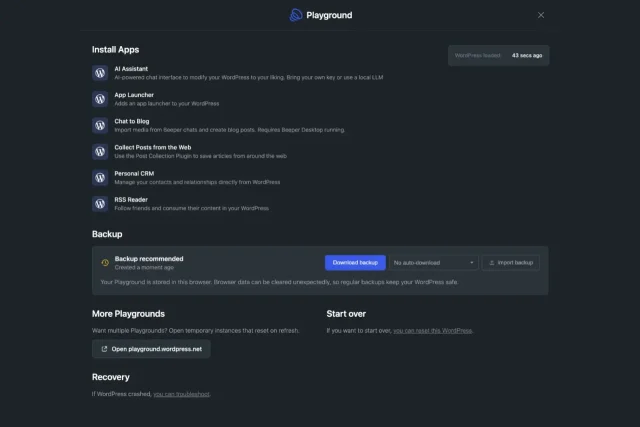Screen dimensions: 640x427
Task: Choose Collect Posts from the Web title
Action: click(x=153, y=147)
